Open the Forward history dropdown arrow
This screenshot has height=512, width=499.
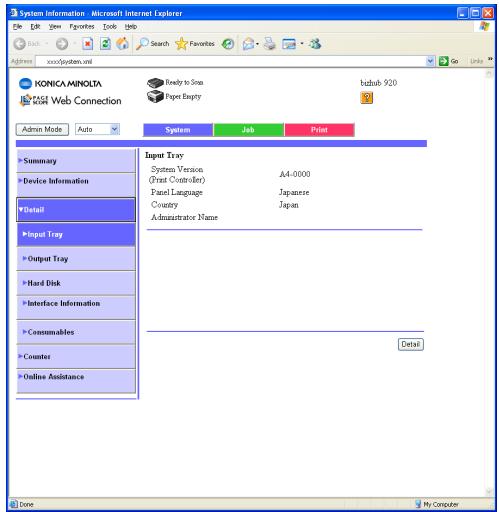tap(74, 44)
